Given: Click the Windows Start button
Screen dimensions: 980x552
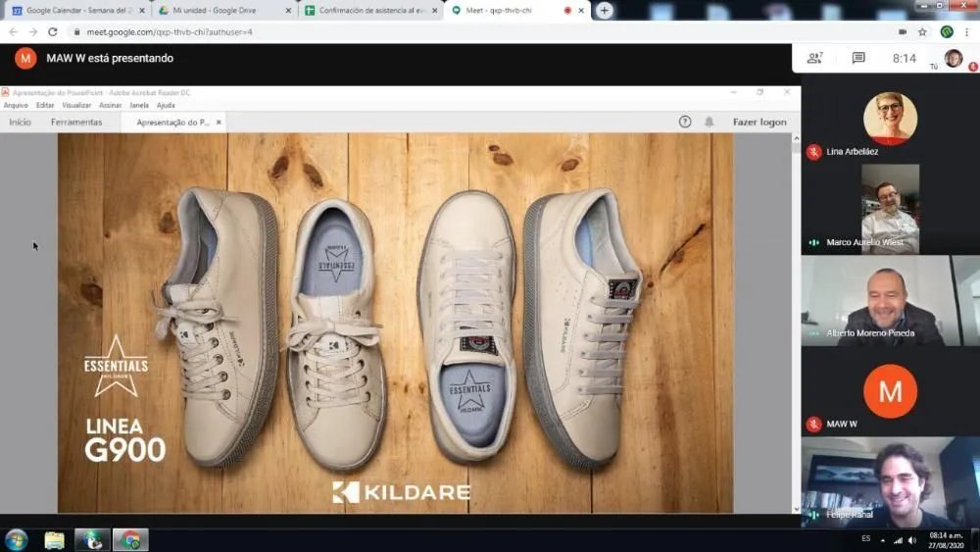Looking at the screenshot, I should (x=17, y=539).
